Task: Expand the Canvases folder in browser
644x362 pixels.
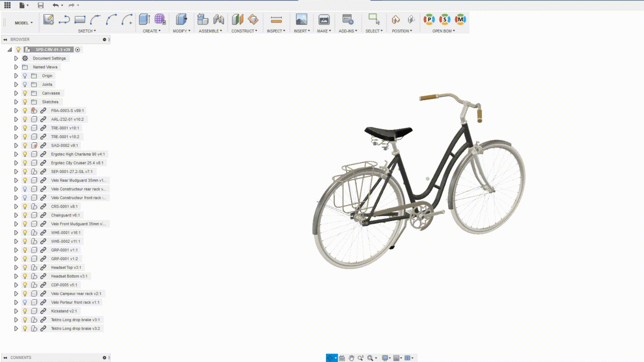Action: click(15, 93)
